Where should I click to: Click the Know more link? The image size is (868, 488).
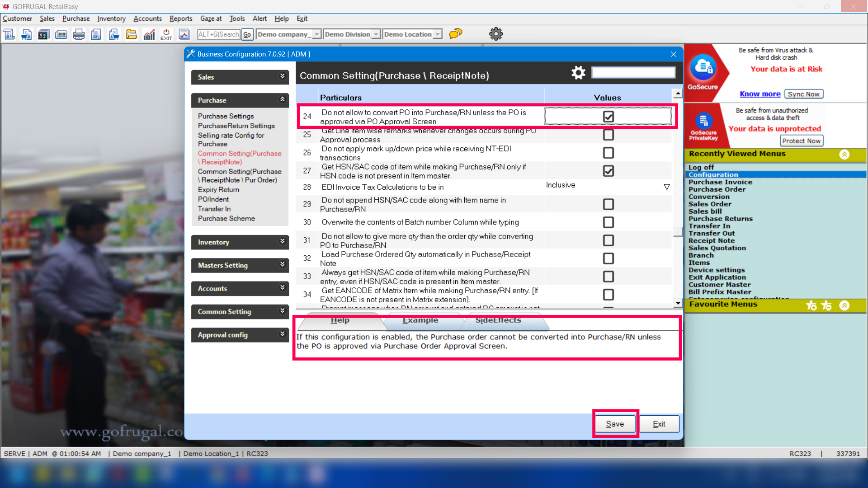pyautogui.click(x=759, y=94)
